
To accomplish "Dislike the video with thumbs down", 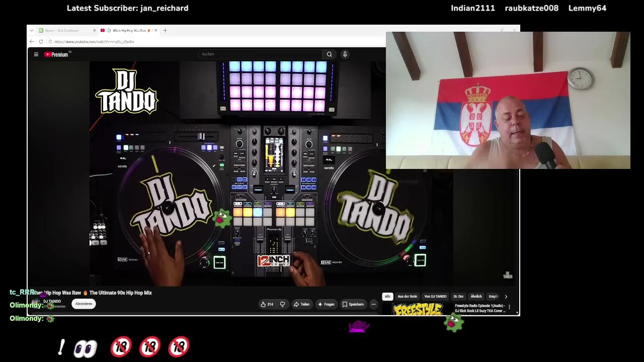I will click(x=282, y=304).
